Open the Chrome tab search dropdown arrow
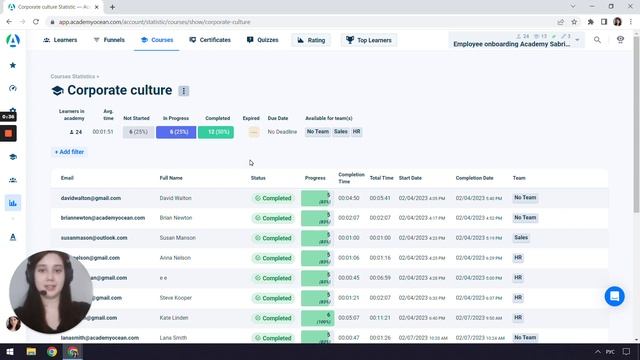The image size is (640, 360). tap(573, 7)
